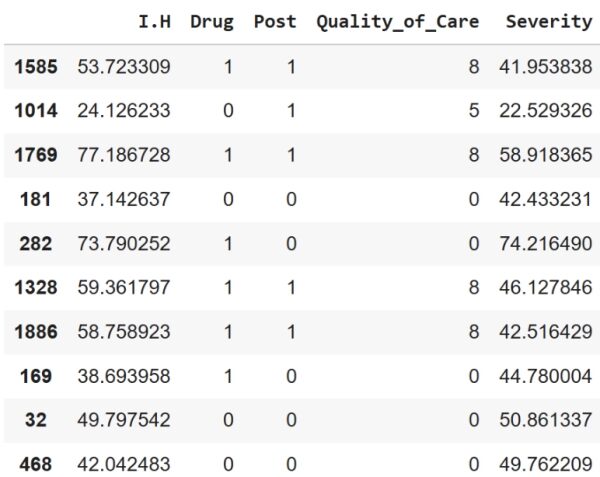600x477 pixels.
Task: Select the Severity value 49.762209
Action: tap(544, 463)
